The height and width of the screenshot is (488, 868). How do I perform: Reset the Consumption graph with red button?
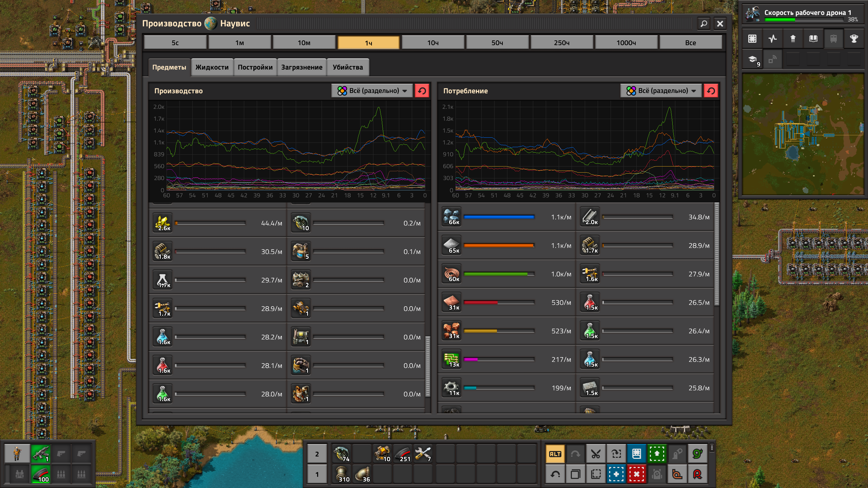pos(711,91)
